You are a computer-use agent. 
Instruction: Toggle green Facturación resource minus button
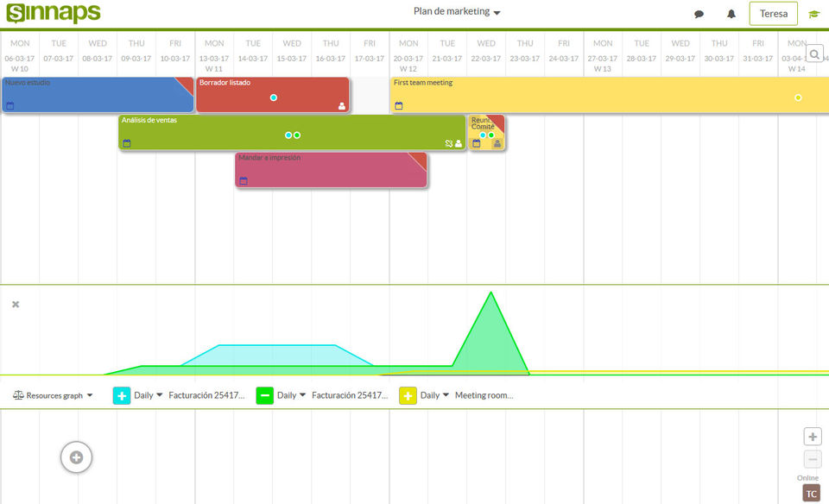pos(265,395)
